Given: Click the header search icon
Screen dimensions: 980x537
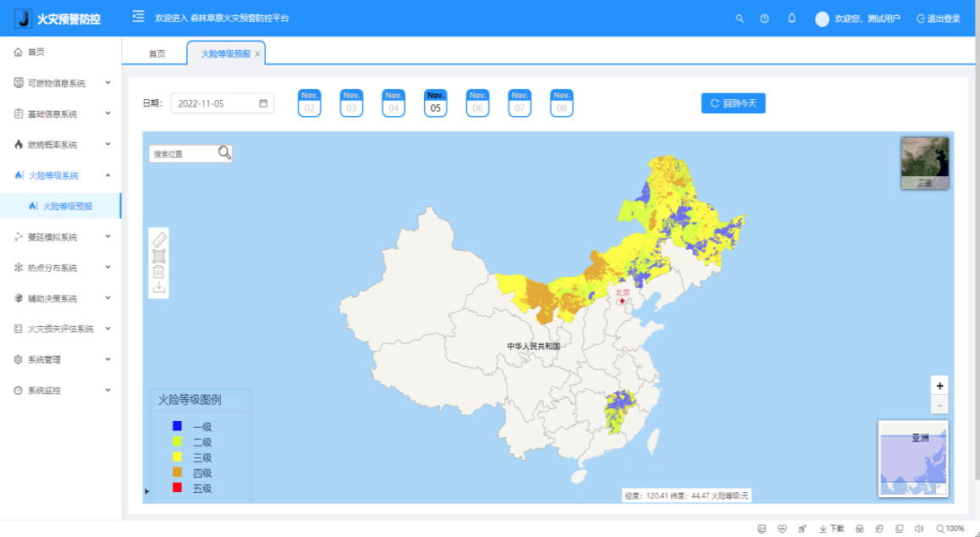Looking at the screenshot, I should [740, 18].
